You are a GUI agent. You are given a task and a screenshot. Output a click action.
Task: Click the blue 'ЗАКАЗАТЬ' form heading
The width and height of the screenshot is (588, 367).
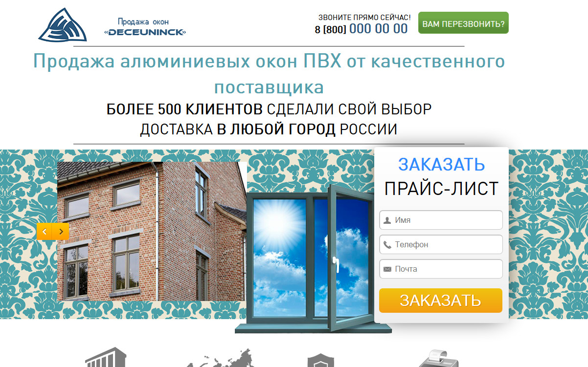coord(441,165)
